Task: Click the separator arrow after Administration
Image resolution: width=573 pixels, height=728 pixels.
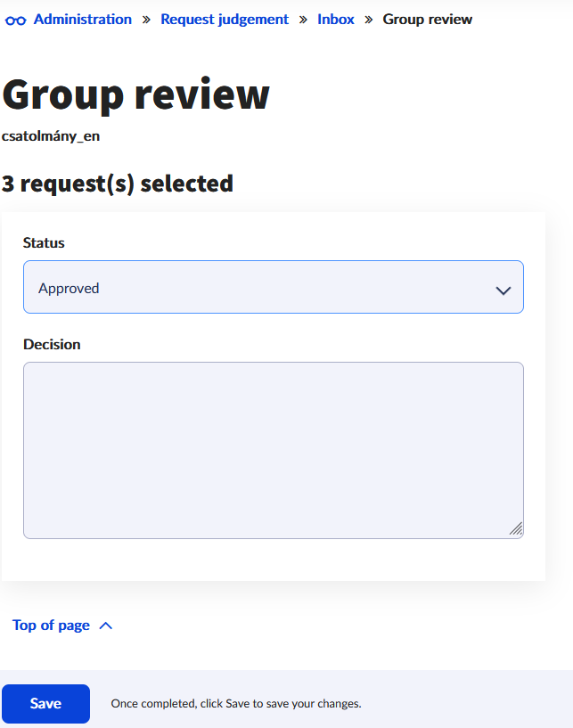Action: coord(146,20)
